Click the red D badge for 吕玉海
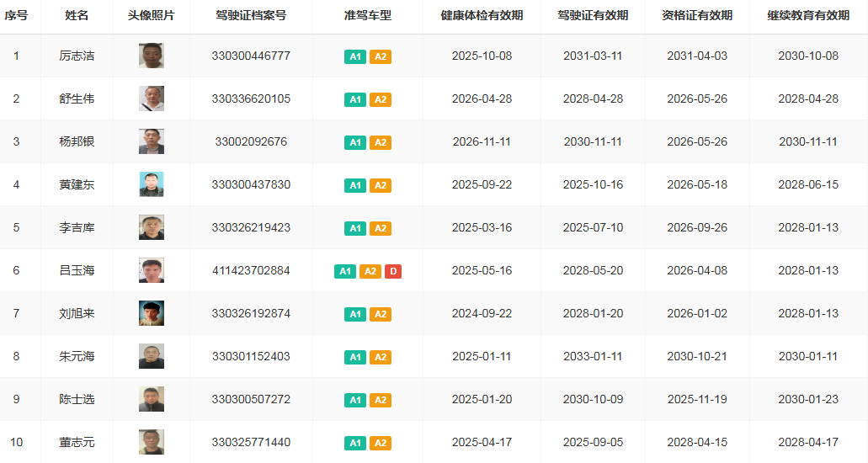 pos(393,271)
